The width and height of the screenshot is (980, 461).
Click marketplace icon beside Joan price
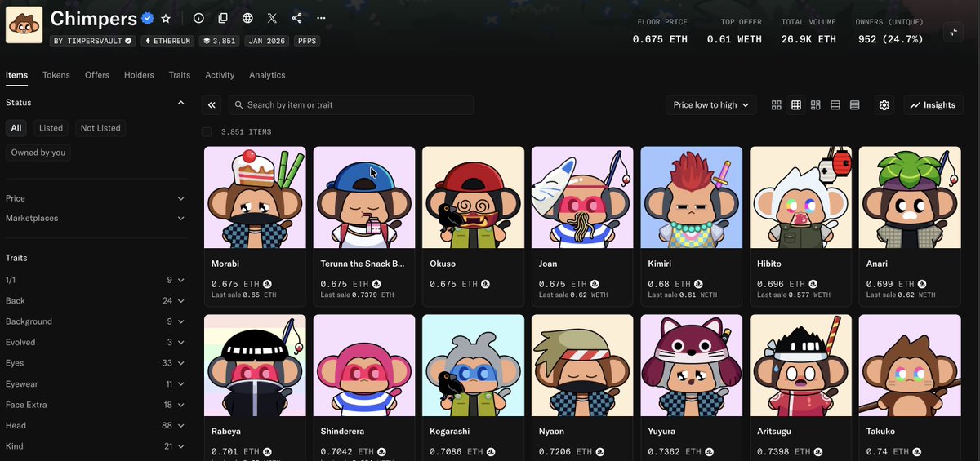(595, 284)
